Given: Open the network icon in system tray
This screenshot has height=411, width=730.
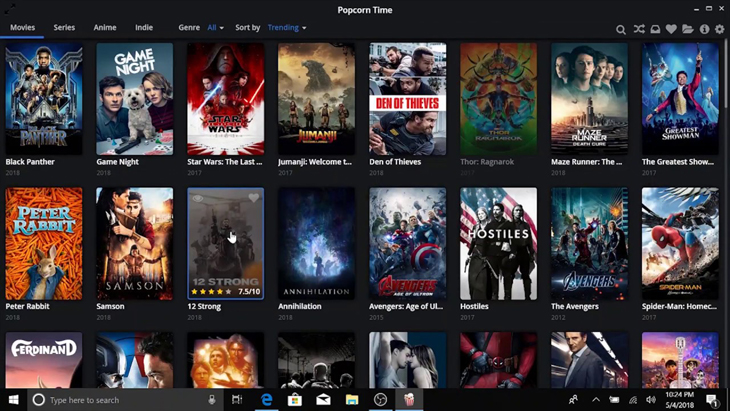Looking at the screenshot, I should pyautogui.click(x=633, y=400).
